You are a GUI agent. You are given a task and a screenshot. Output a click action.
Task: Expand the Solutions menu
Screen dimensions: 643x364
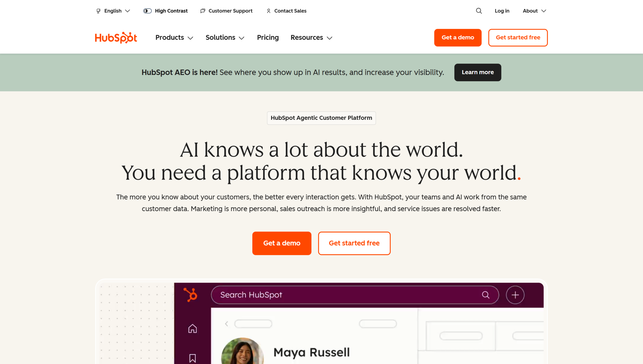225,38
